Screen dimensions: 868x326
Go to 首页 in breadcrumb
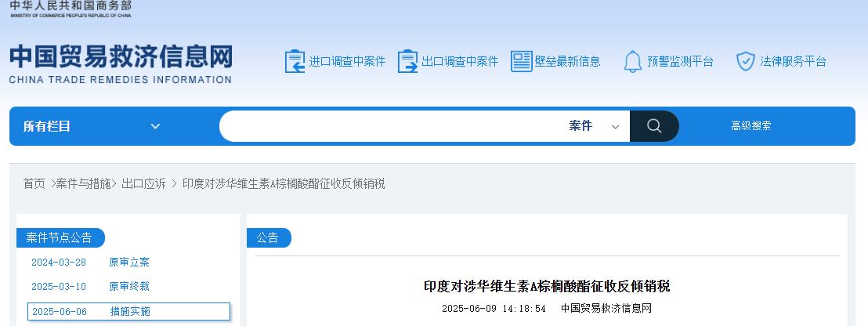(x=34, y=183)
